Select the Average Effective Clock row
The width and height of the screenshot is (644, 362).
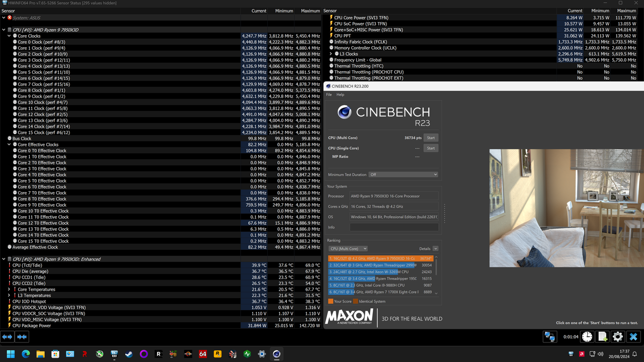[x=160, y=247]
